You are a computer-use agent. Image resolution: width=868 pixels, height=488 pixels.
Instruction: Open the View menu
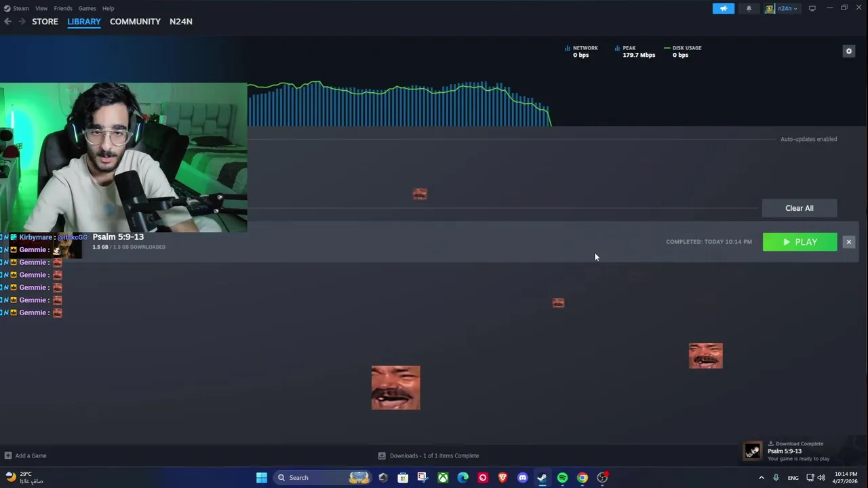click(x=41, y=8)
